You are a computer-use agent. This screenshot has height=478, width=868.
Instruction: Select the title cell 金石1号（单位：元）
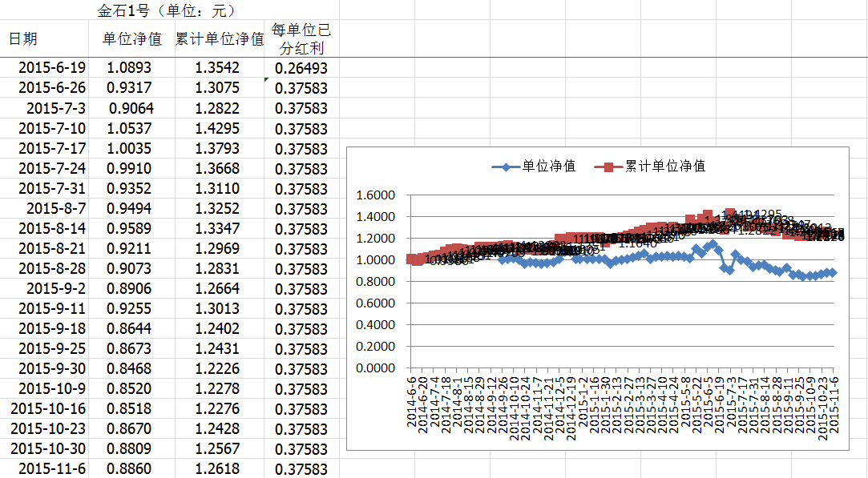pyautogui.click(x=166, y=11)
